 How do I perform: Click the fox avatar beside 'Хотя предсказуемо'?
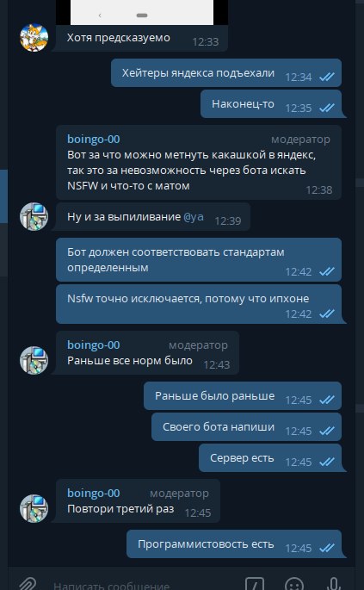34,37
